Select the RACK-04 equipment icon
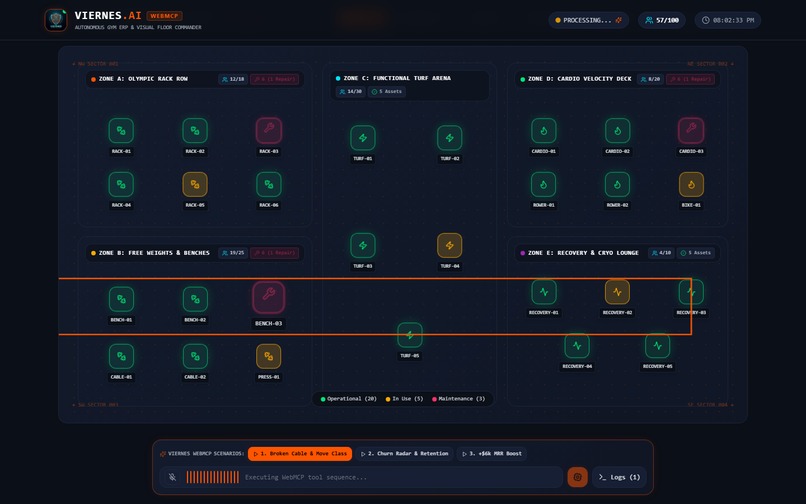Screen dimensions: 806x504 [x=121, y=184]
